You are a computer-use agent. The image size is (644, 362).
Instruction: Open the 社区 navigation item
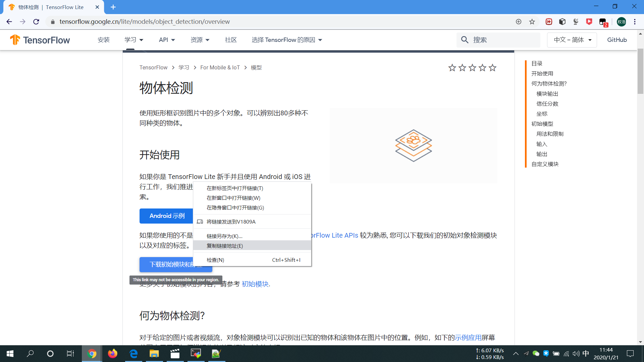pos(230,40)
